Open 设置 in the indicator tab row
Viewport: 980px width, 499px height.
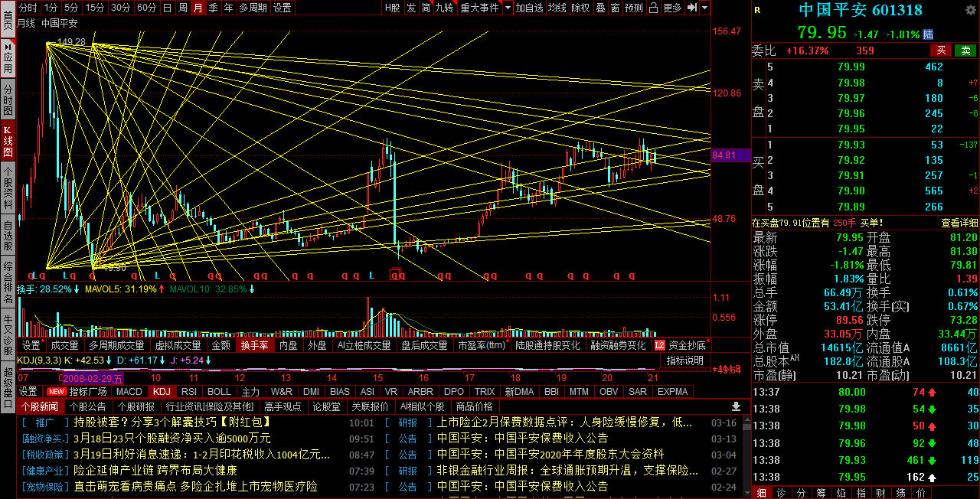click(x=28, y=391)
